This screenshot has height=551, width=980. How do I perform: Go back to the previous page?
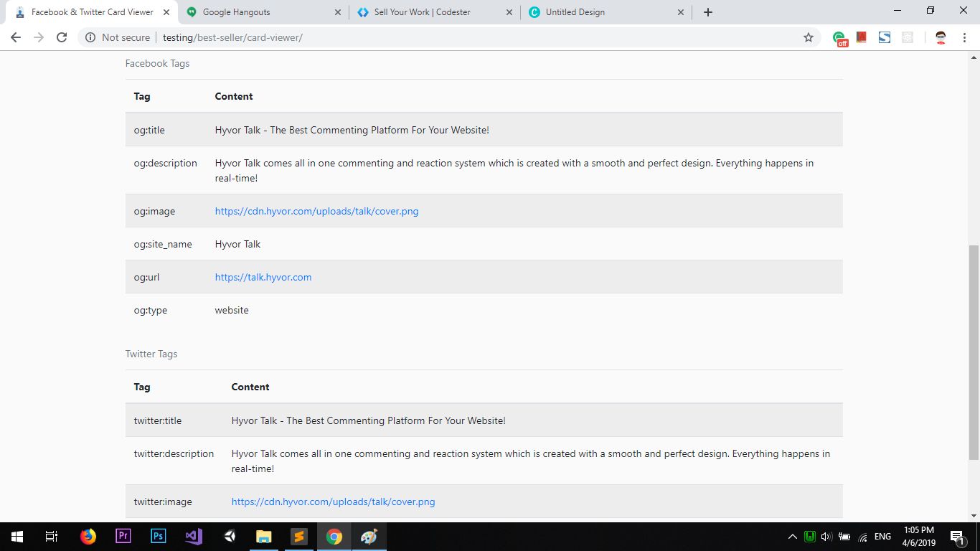pyautogui.click(x=16, y=37)
